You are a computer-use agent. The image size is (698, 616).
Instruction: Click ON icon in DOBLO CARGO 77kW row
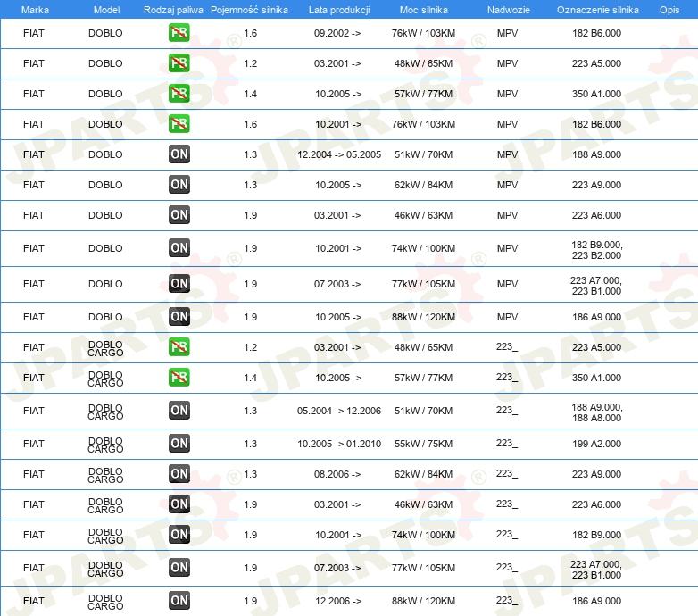179,568
